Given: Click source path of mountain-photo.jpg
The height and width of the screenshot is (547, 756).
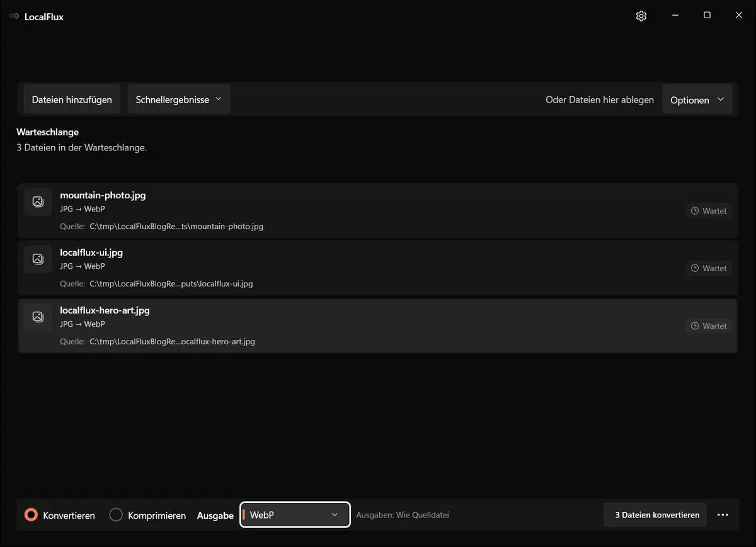Looking at the screenshot, I should (x=176, y=227).
